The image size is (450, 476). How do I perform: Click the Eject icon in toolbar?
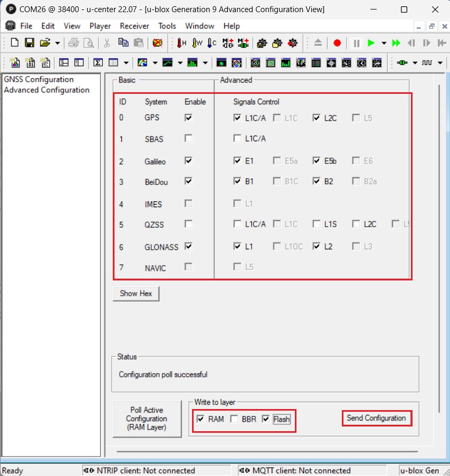[318, 43]
